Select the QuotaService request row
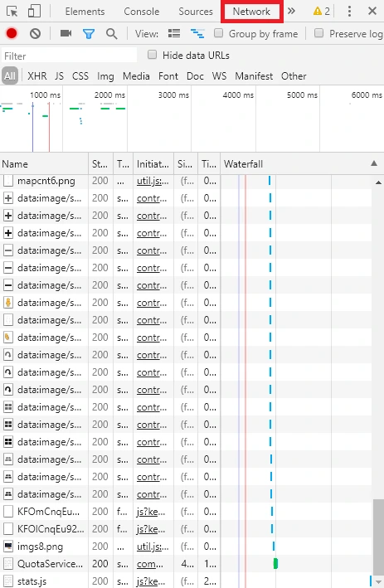 pyautogui.click(x=186, y=564)
